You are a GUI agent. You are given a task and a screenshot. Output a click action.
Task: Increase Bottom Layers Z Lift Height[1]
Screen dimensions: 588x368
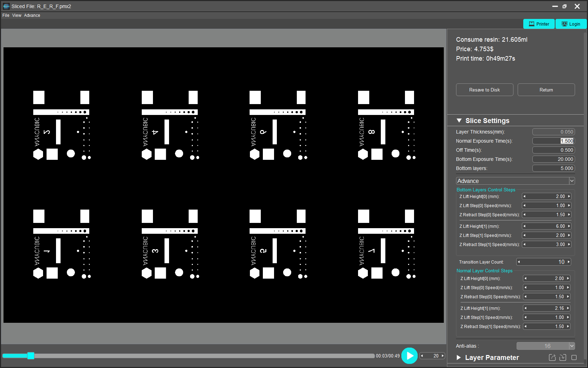pyautogui.click(x=569, y=226)
